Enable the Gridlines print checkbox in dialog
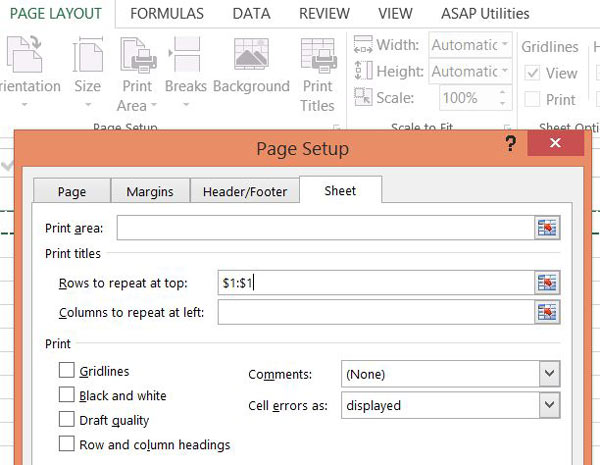Screen dimensions: 600x465 [x=67, y=370]
